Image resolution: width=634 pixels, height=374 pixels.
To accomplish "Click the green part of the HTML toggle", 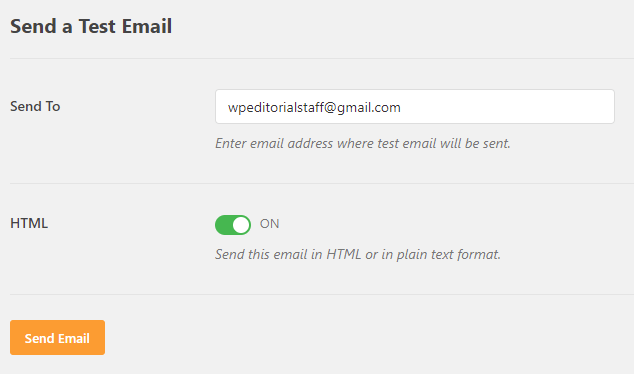I will [224, 225].
